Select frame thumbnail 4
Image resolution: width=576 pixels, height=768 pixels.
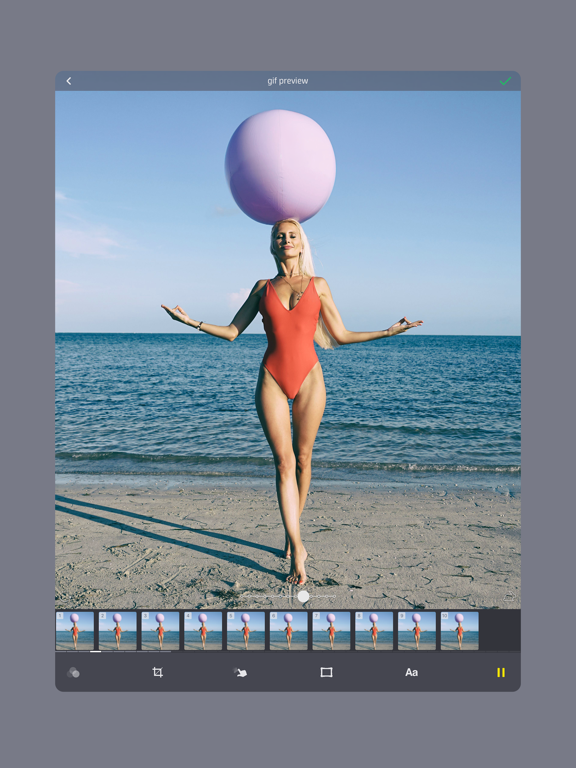(203, 631)
